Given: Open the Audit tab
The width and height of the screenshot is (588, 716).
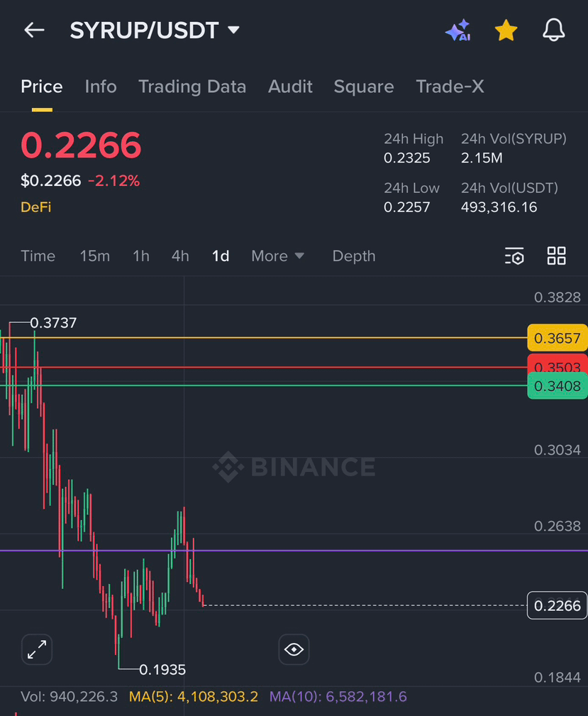Looking at the screenshot, I should [290, 87].
